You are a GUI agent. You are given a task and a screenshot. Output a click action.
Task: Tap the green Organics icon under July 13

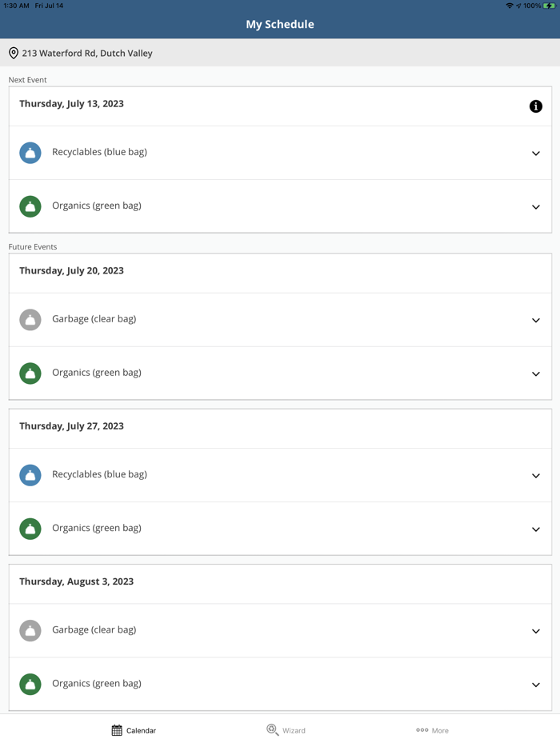30,206
